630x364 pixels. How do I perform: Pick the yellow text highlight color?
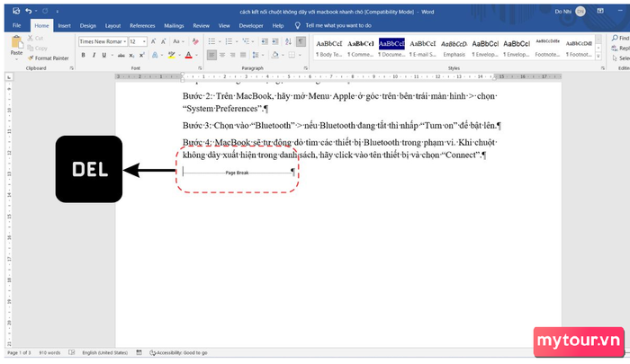[x=172, y=56]
